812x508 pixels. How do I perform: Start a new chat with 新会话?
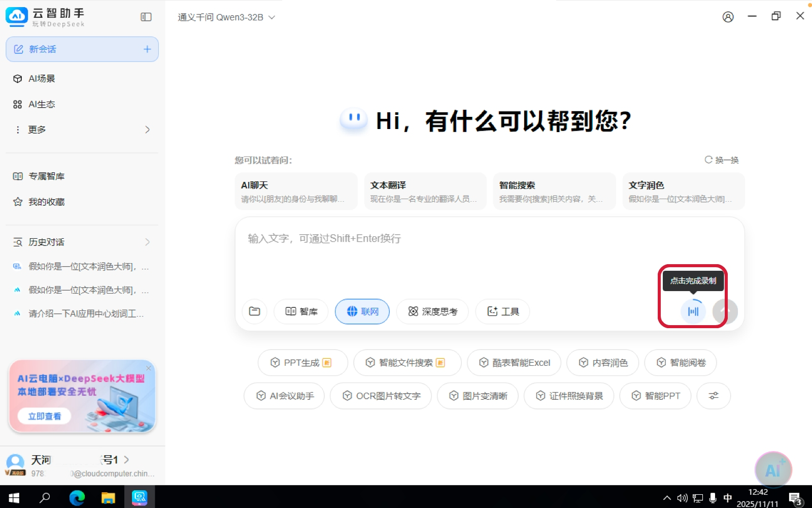(82, 49)
